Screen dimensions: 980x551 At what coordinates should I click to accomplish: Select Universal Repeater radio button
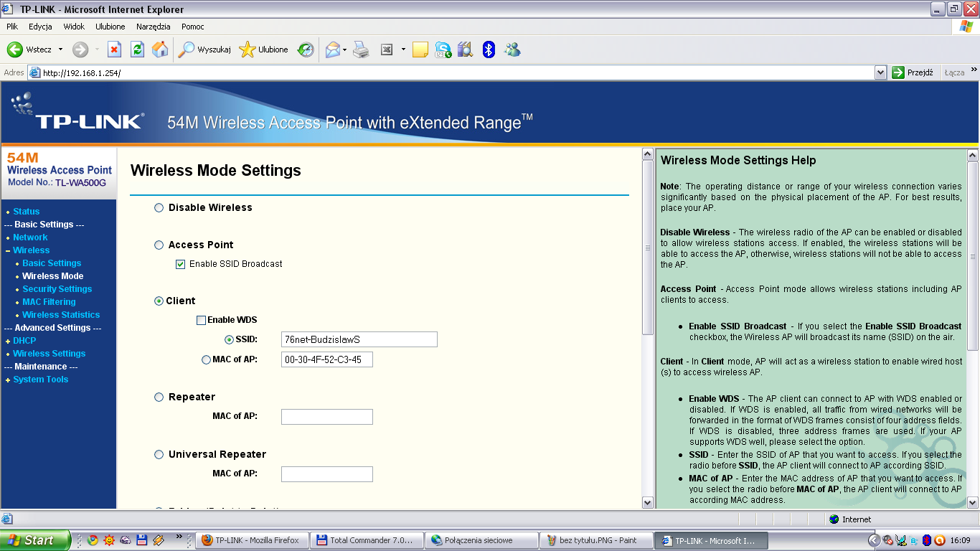click(159, 455)
